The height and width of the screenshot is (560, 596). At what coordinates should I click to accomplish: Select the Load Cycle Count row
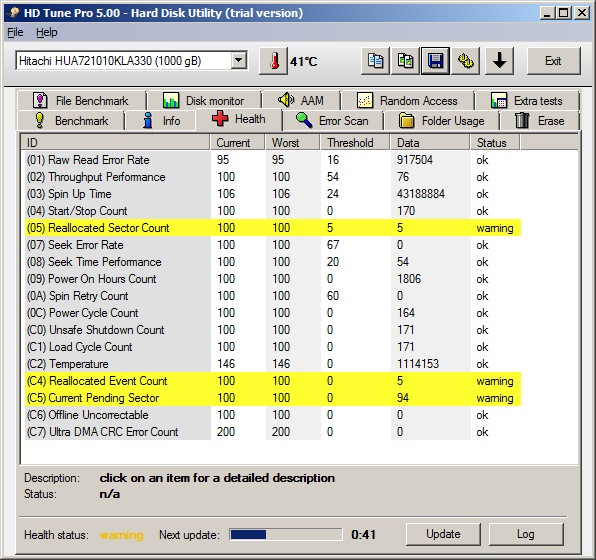click(273, 347)
